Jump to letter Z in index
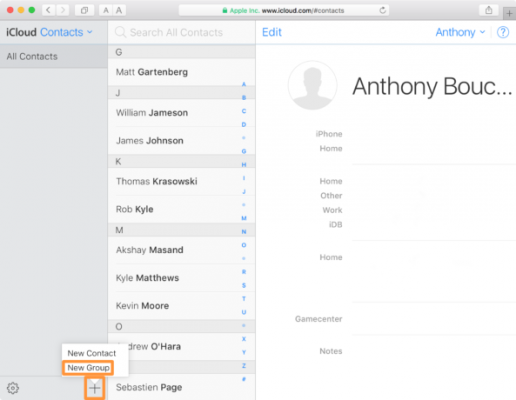516x400 pixels. pyautogui.click(x=244, y=366)
